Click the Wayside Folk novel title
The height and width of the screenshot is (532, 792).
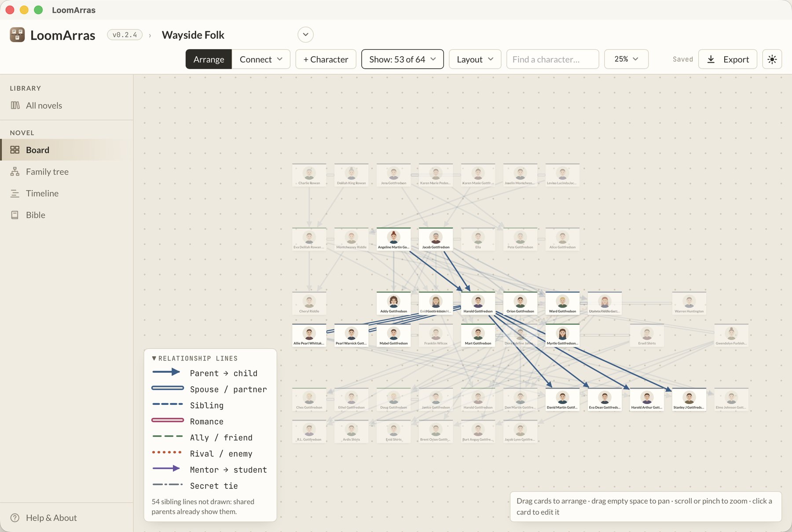pyautogui.click(x=193, y=35)
